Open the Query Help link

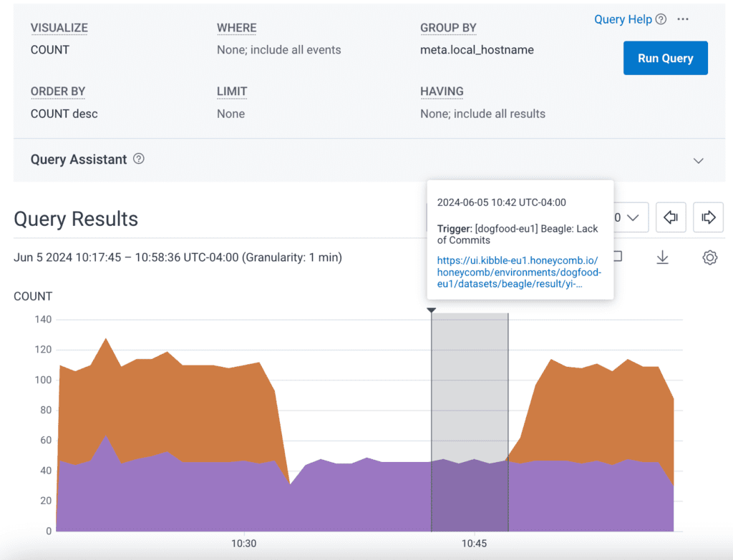[x=623, y=19]
